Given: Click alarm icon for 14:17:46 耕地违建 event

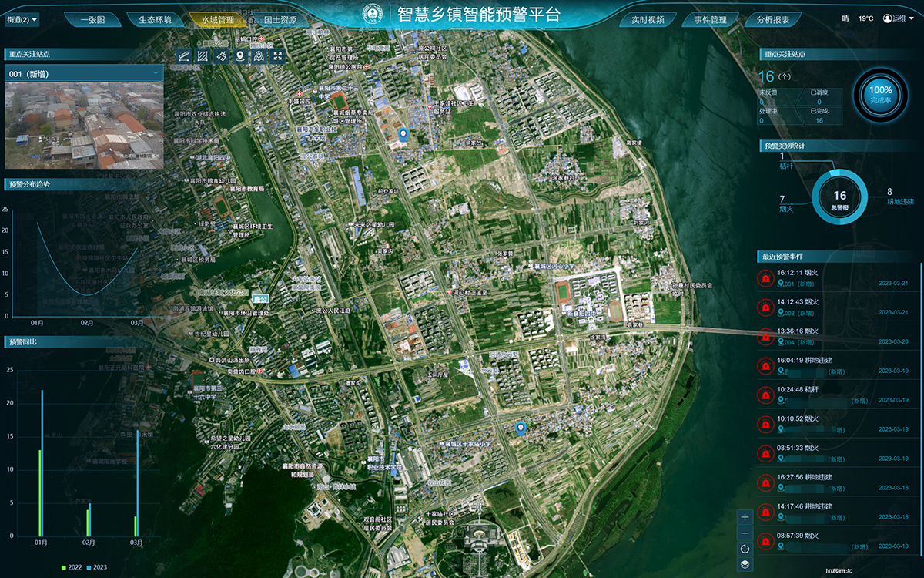Looking at the screenshot, I should click(766, 512).
